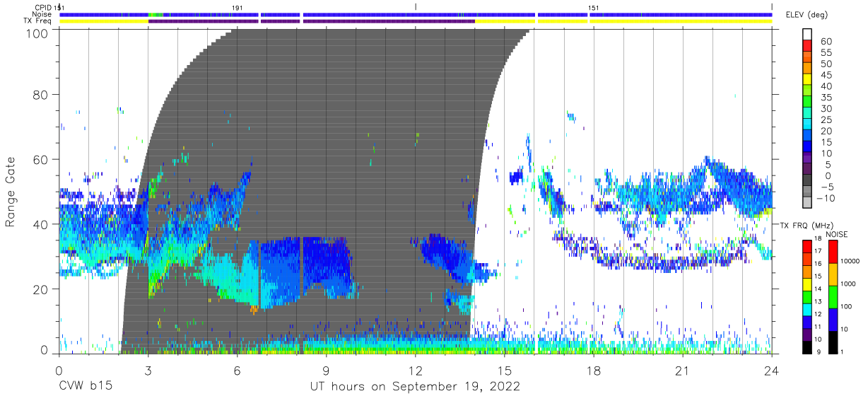Select CPID value 151 above hour 18
Viewport: 868px width, 401px height.
point(594,7)
